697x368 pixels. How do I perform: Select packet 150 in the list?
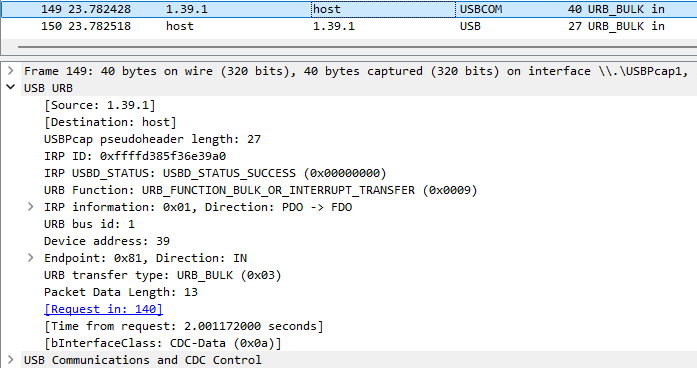tap(348, 26)
